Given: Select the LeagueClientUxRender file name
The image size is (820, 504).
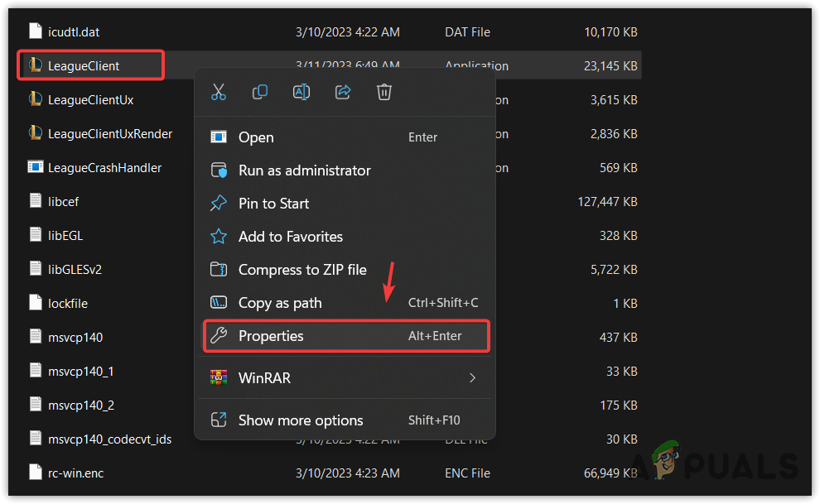Looking at the screenshot, I should 110,134.
